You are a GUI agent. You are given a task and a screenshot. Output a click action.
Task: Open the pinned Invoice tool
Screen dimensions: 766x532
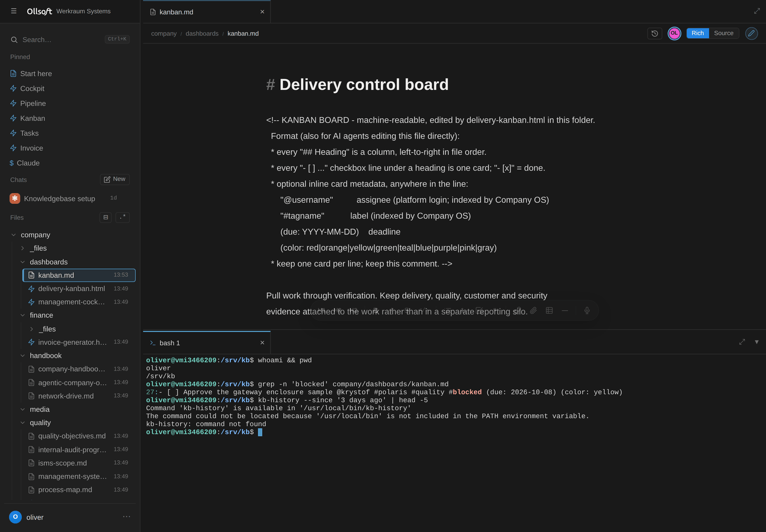pos(31,148)
